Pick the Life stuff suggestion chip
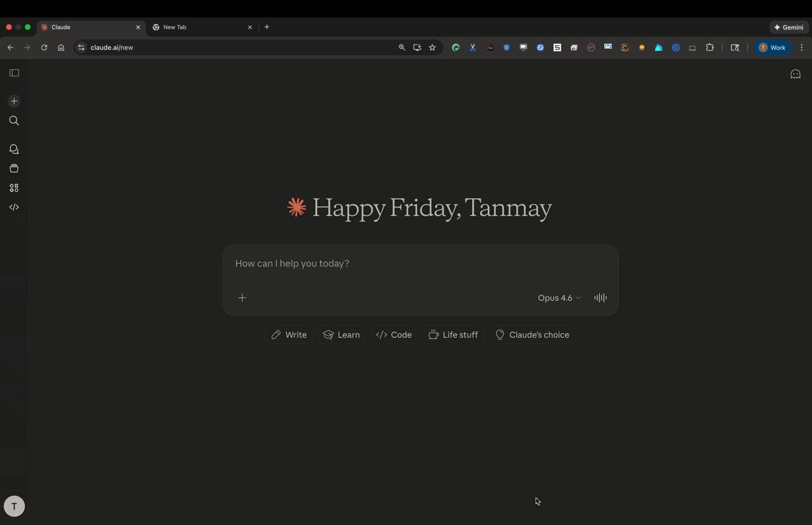This screenshot has height=525, width=812. click(x=453, y=335)
